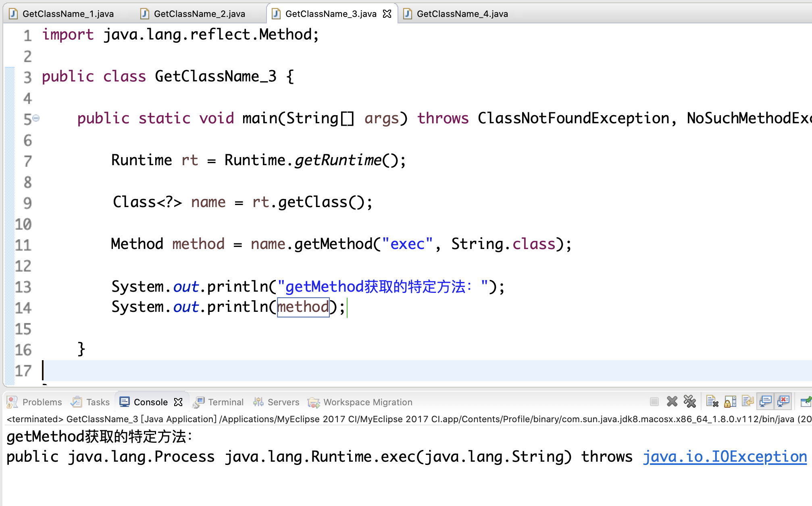Click the static keyword on line 5
The width and height of the screenshot is (812, 506).
click(164, 118)
